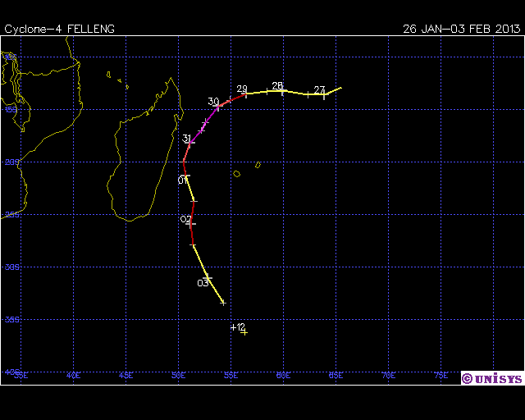The image size is (525, 420).
Task: Click the 01 date marker on the track
Action: tap(184, 180)
